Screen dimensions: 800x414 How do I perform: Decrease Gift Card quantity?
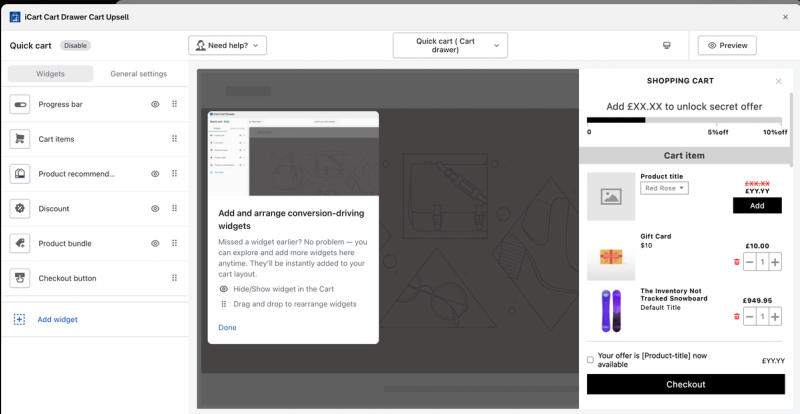coord(749,262)
